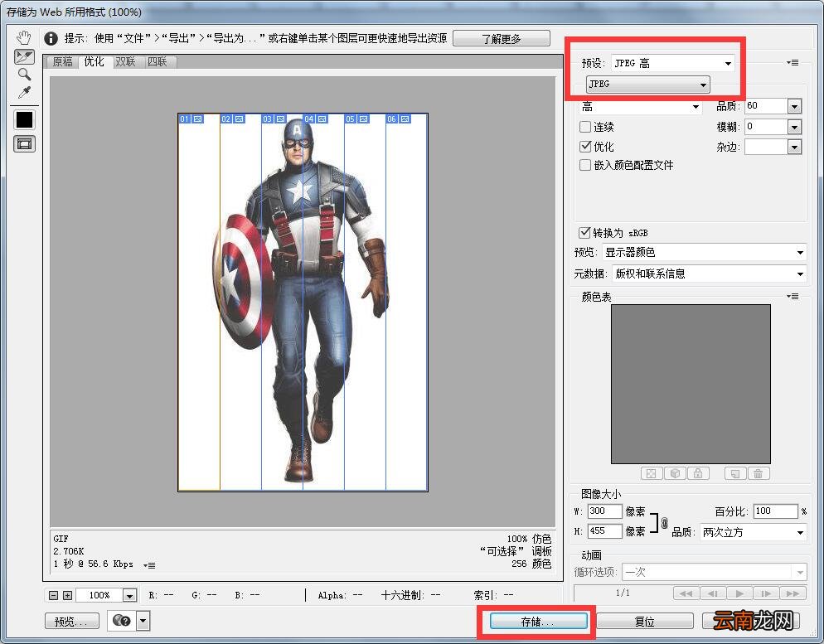The width and height of the screenshot is (824, 644).
Task: Click the info tip icon
Action: click(51, 38)
